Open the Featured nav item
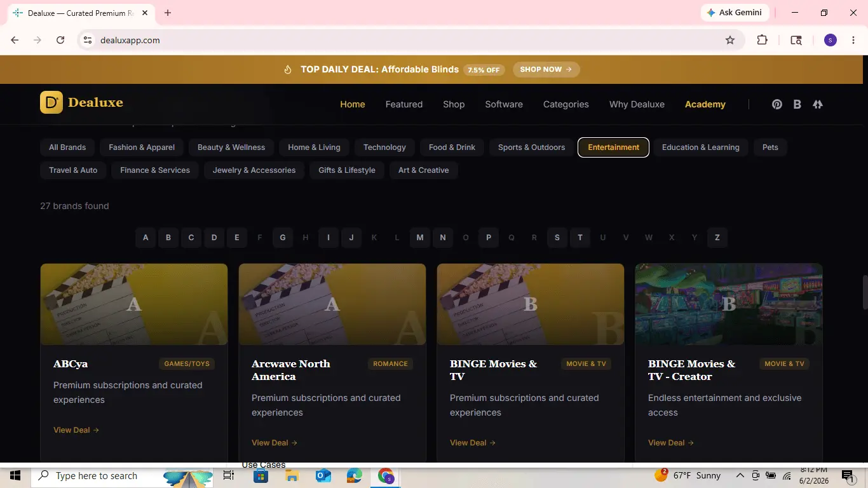Viewport: 868px width, 488px height. (404, 104)
